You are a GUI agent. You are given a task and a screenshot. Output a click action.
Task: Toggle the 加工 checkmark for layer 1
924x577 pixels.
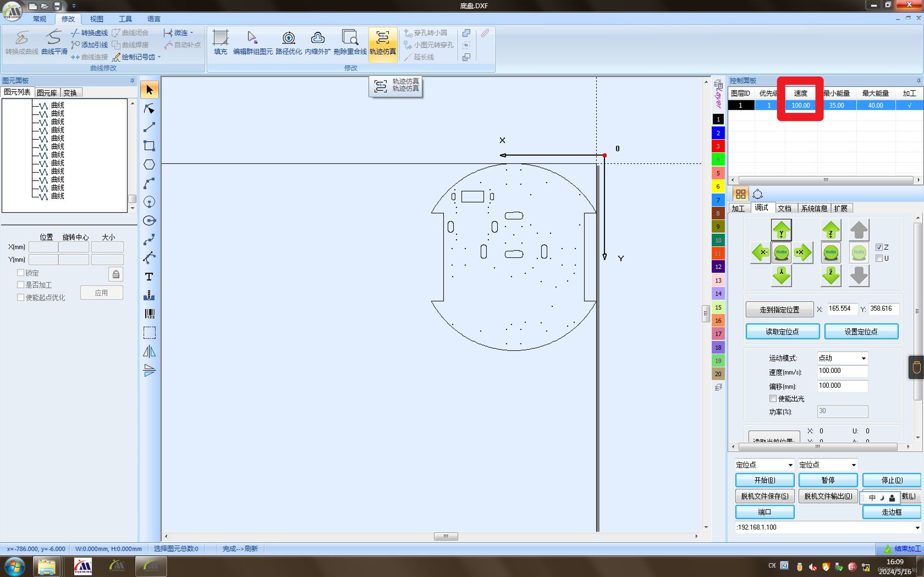[x=909, y=105]
